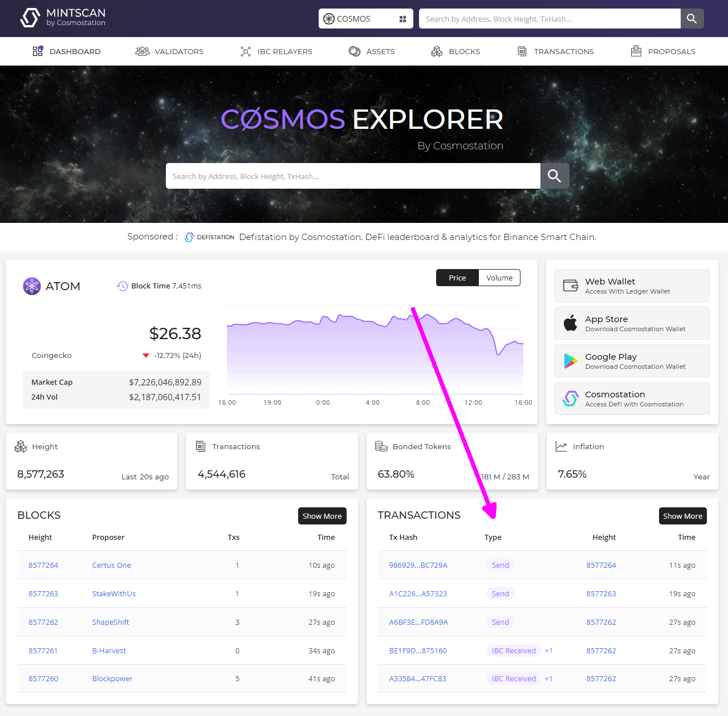Open the Validators page
This screenshot has width=728, height=716.
[x=169, y=51]
